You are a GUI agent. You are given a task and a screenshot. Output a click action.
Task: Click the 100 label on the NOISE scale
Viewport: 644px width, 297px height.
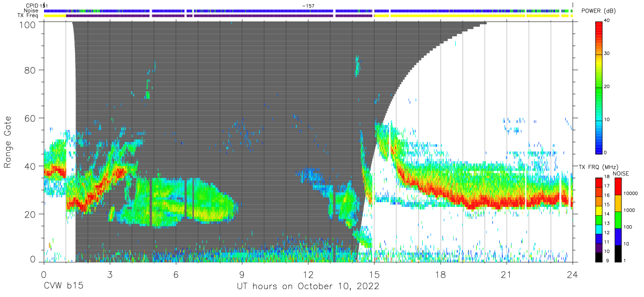tap(628, 227)
